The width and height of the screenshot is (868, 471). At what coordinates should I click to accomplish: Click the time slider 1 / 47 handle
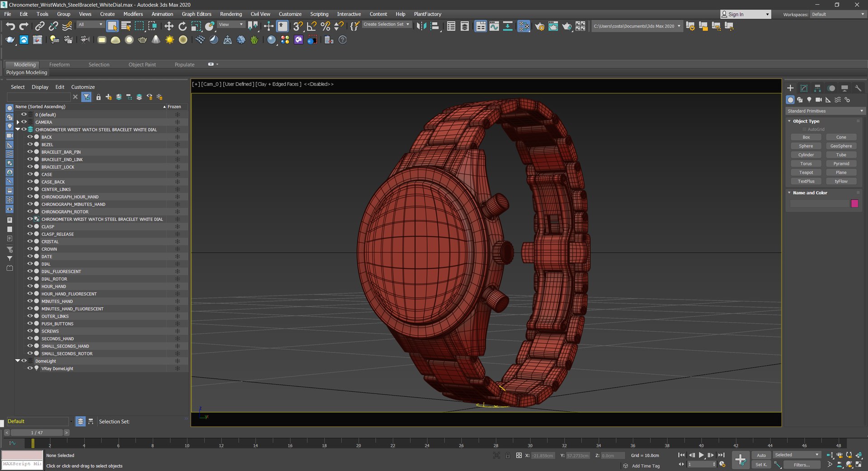tap(37, 433)
